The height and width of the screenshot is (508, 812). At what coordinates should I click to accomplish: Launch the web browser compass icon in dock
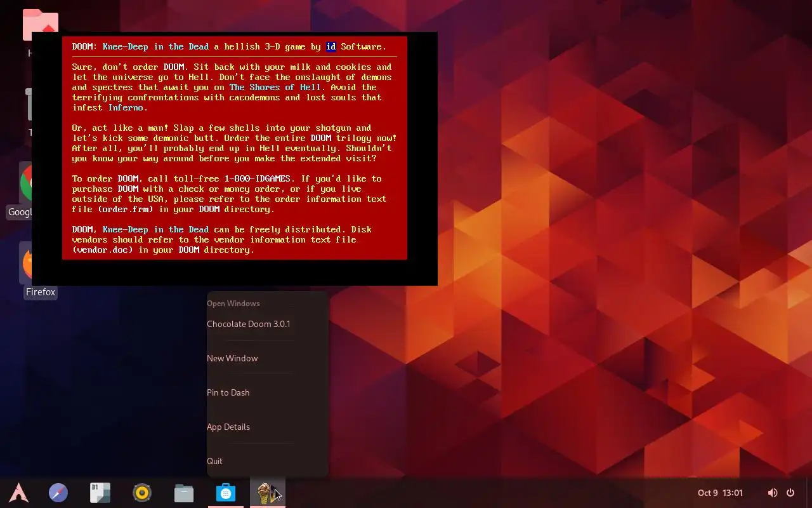(x=58, y=493)
